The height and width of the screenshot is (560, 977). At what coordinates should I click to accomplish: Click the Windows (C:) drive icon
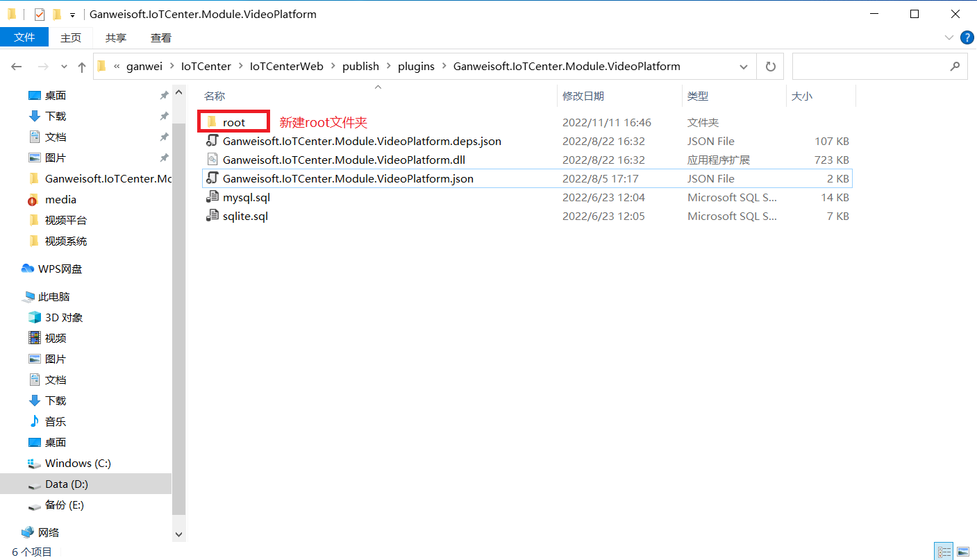(35, 463)
